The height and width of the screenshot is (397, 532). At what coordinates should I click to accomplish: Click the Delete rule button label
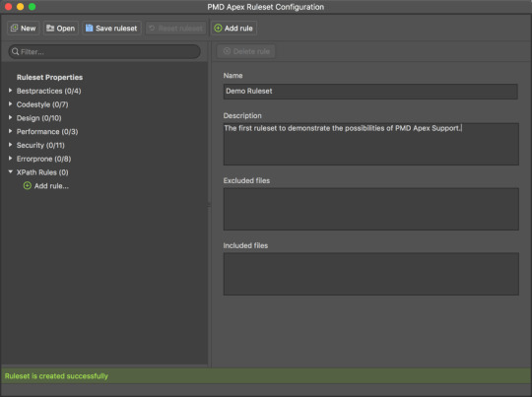click(251, 51)
